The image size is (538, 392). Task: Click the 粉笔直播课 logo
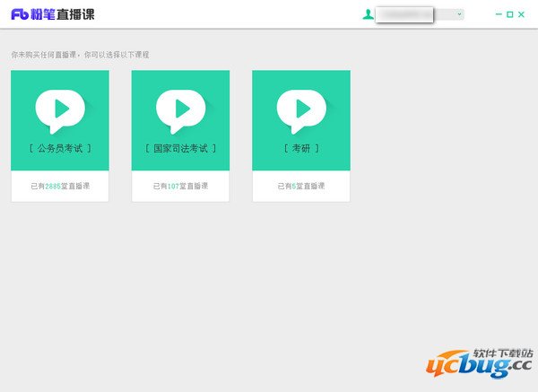[x=53, y=14]
